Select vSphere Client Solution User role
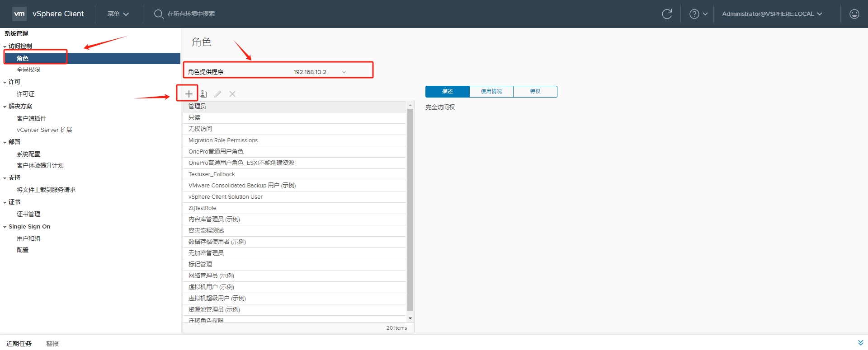 tap(294, 196)
